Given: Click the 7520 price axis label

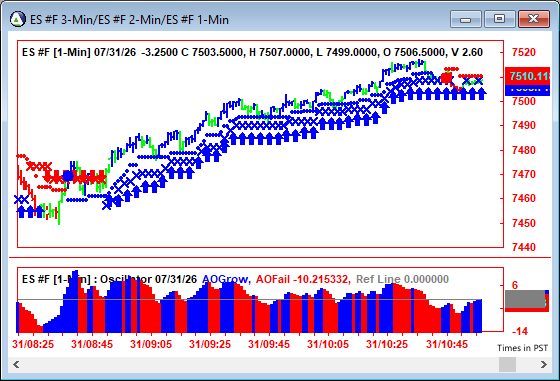Looking at the screenshot, I should coord(524,52).
